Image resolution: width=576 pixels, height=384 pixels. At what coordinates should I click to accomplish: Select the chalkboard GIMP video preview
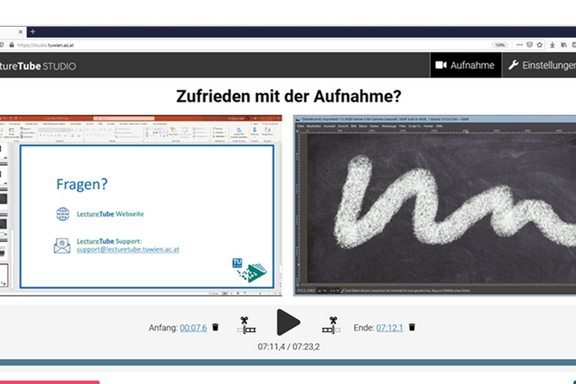(435, 205)
